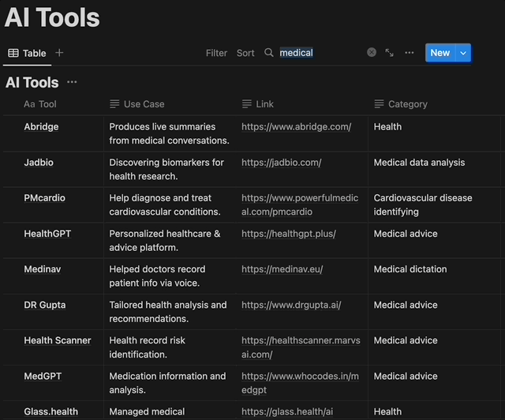Image resolution: width=505 pixels, height=420 pixels.
Task: Open the medinav.eu link
Action: [x=282, y=269]
